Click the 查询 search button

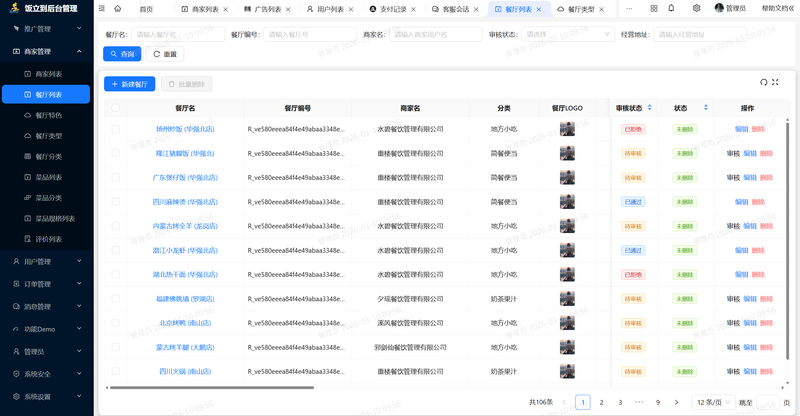pyautogui.click(x=122, y=54)
